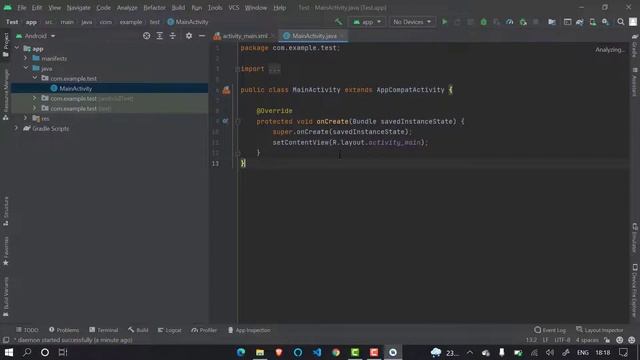Image resolution: width=640 pixels, height=360 pixels.
Task: Click the override gutter icon beside onCreate
Action: click(225, 121)
